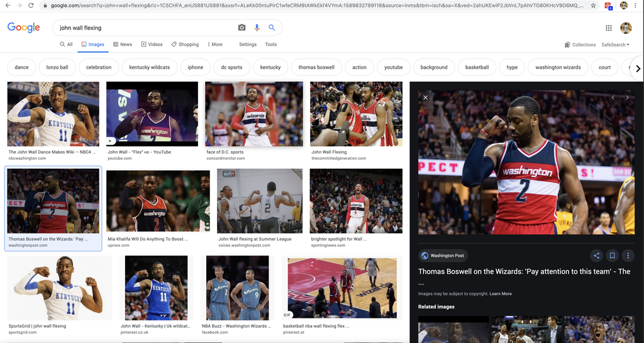Open the Google apps grid
Image resolution: width=644 pixels, height=343 pixels.
(609, 28)
